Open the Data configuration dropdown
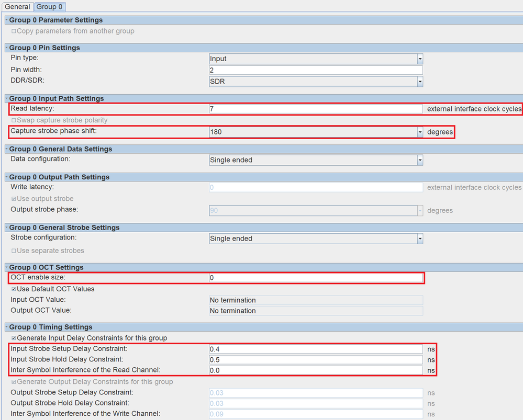 click(x=420, y=161)
